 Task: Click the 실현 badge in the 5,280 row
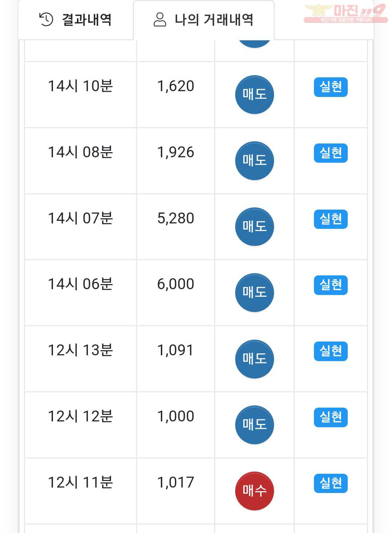[x=331, y=219]
